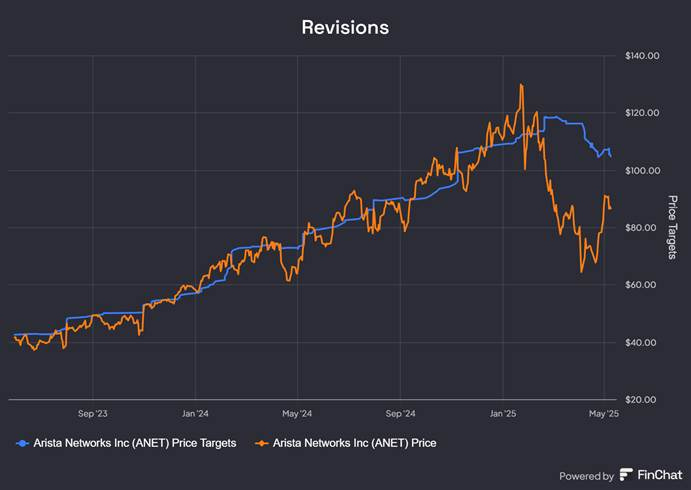Click the $40.00 axis label
Viewport: 691px width, 490px height.
point(640,342)
